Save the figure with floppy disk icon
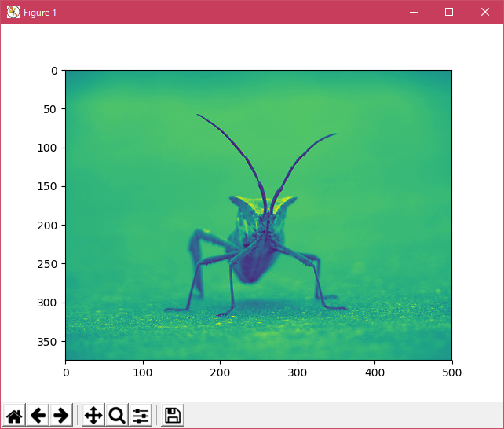 tap(173, 415)
